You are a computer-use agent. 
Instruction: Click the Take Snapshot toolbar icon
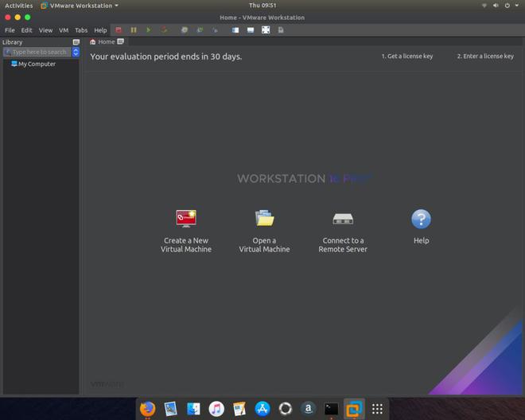185,30
